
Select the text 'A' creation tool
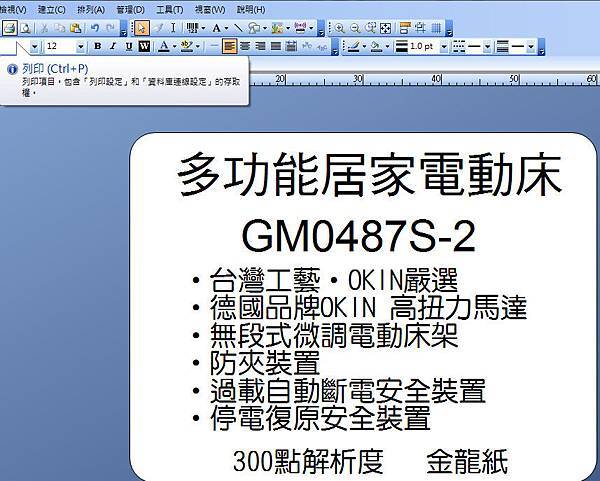click(x=217, y=28)
